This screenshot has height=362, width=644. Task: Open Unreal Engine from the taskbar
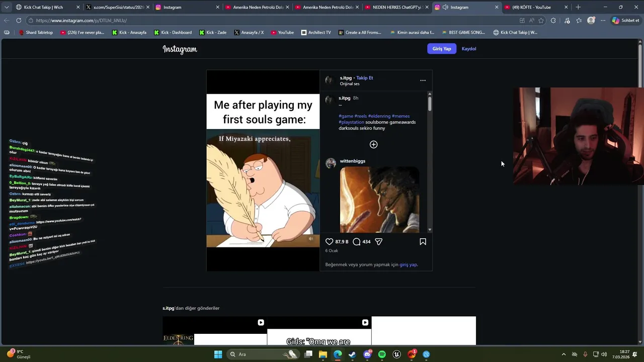click(397, 354)
